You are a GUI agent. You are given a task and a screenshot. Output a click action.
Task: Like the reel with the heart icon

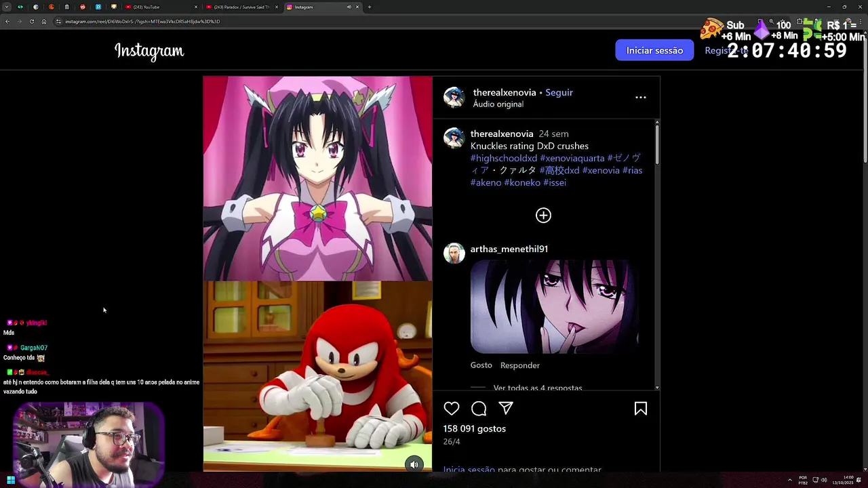pos(452,408)
